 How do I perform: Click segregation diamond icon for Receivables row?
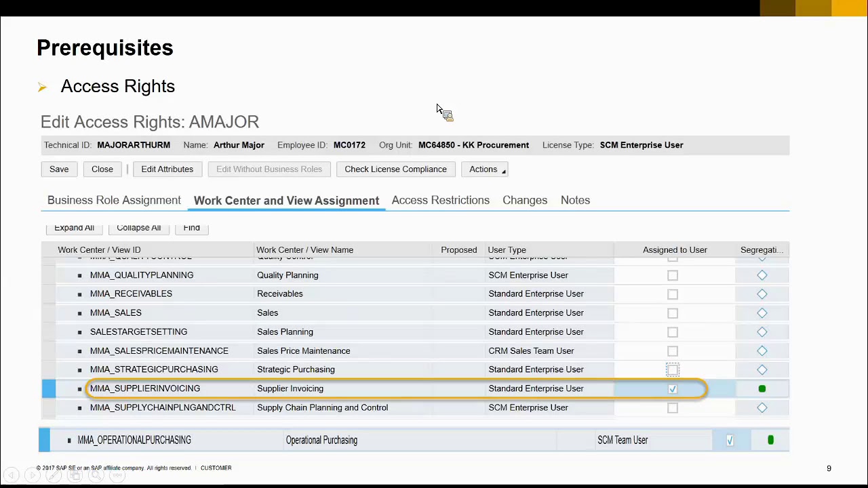(762, 294)
